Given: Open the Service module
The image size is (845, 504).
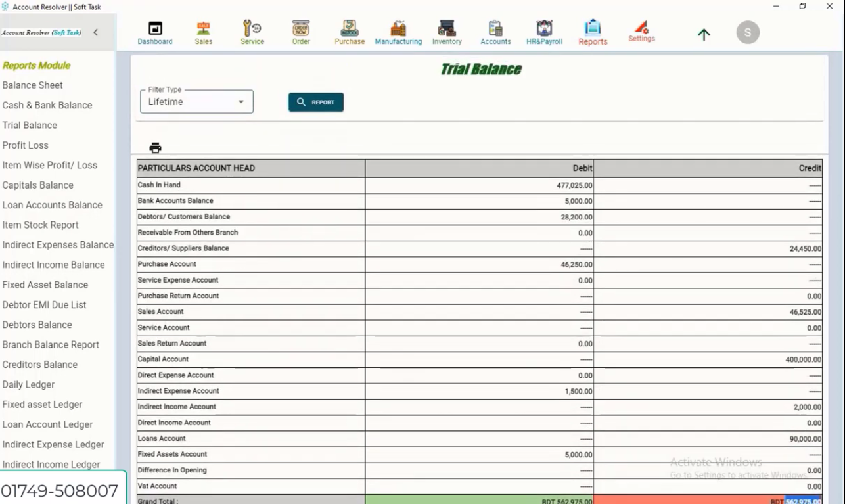Looking at the screenshot, I should (252, 31).
